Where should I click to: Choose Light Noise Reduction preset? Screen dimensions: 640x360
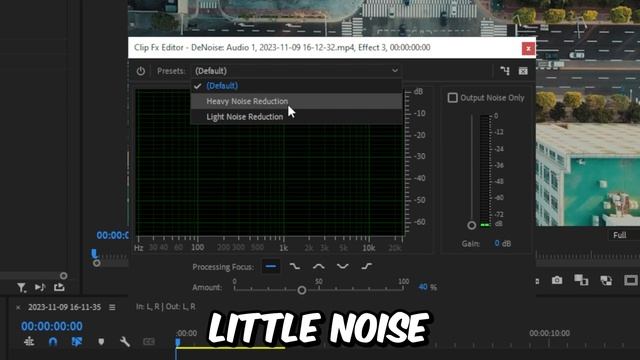coord(297,117)
